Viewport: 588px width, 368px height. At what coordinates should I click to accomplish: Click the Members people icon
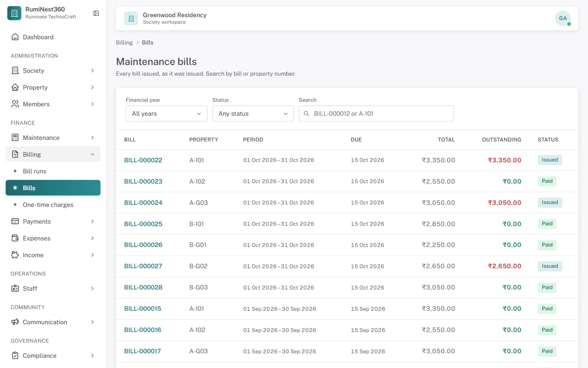click(x=15, y=104)
